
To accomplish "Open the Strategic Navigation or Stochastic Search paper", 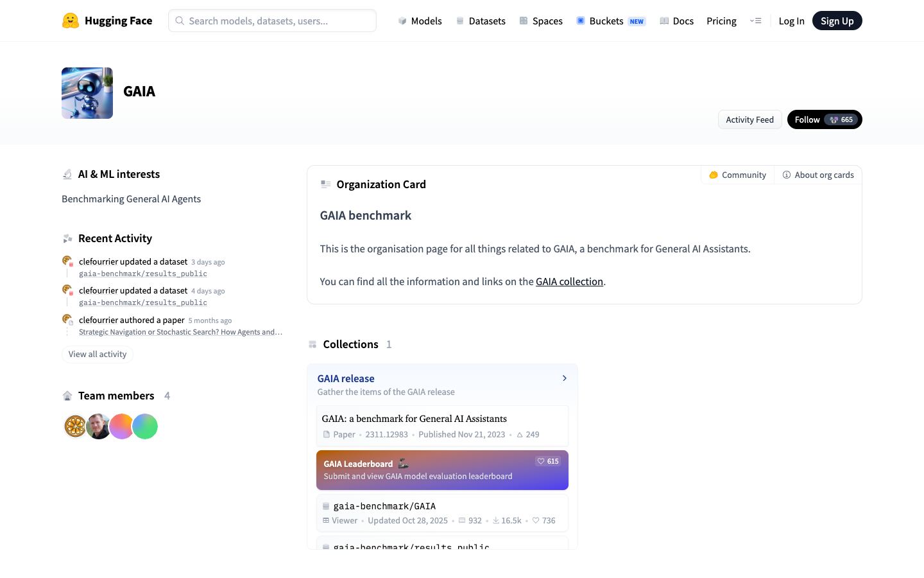I will 180,332.
